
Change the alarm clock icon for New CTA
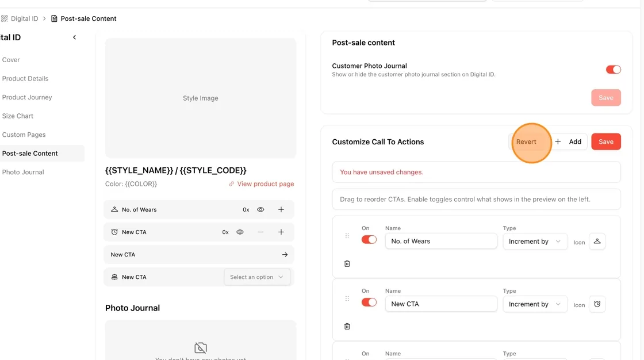pyautogui.click(x=597, y=304)
